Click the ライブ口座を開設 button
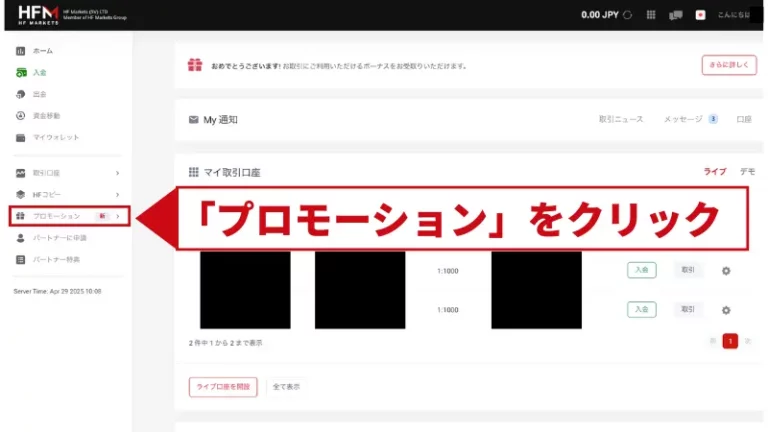768x432 pixels. [x=223, y=386]
